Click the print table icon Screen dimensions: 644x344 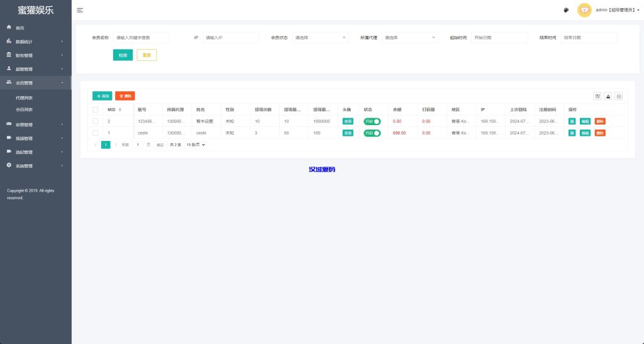[619, 96]
